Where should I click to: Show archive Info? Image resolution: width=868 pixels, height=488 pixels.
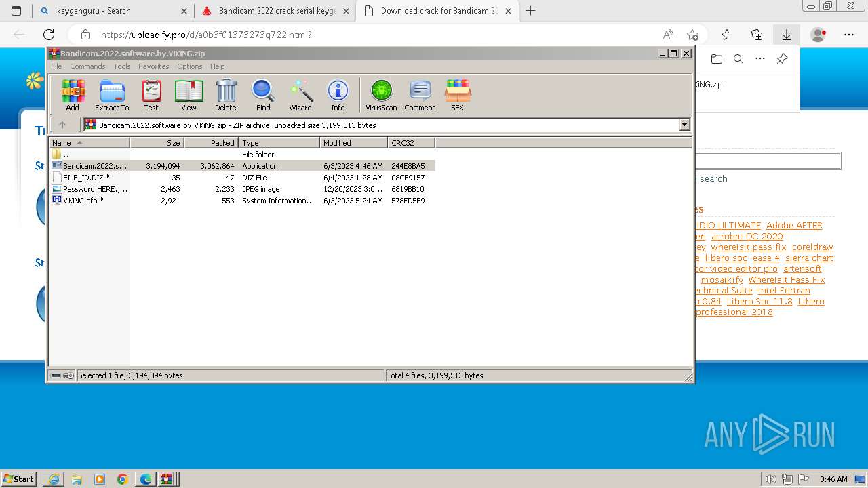coord(338,95)
